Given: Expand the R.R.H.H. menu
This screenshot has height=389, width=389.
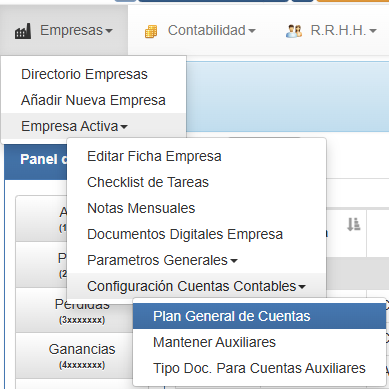Looking at the screenshot, I should (x=331, y=30).
